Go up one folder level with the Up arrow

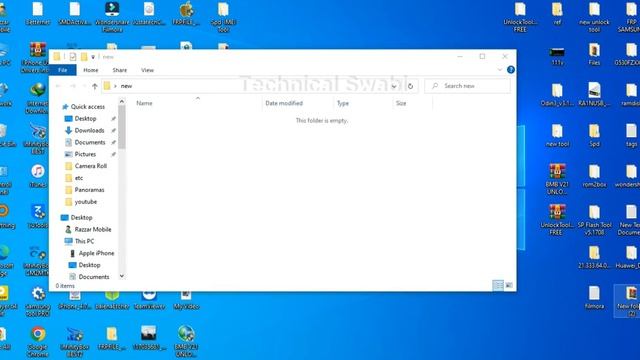click(x=95, y=86)
